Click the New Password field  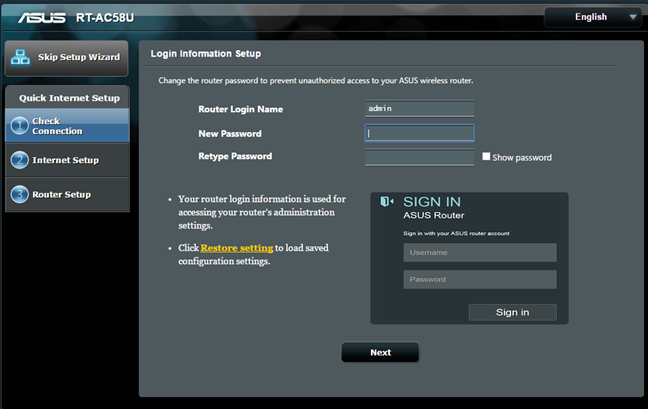click(x=419, y=133)
